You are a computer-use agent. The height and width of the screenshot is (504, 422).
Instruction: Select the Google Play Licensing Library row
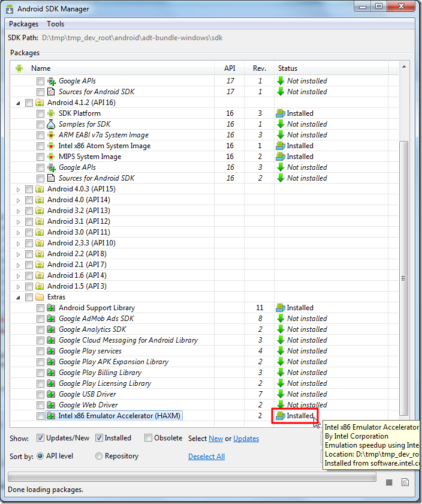(204, 383)
